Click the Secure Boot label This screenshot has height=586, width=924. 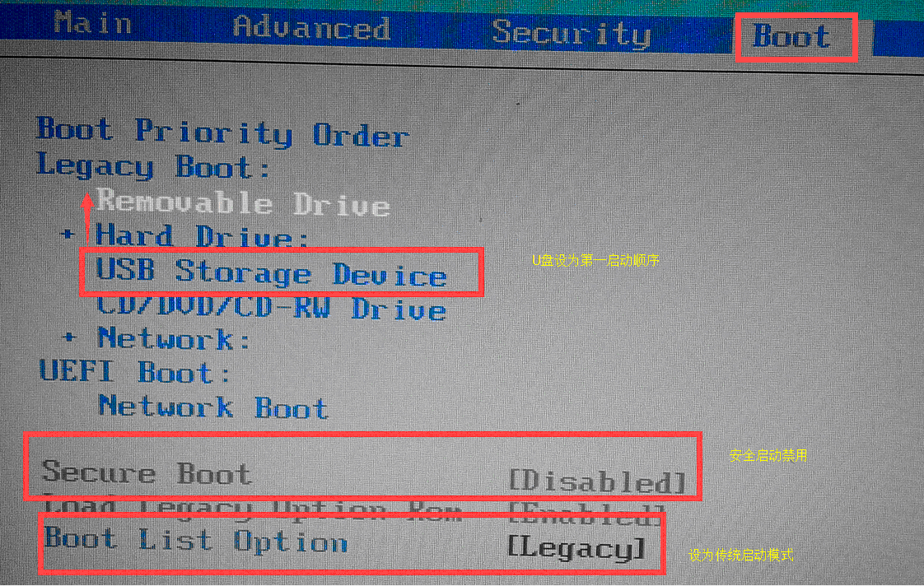coord(147,473)
